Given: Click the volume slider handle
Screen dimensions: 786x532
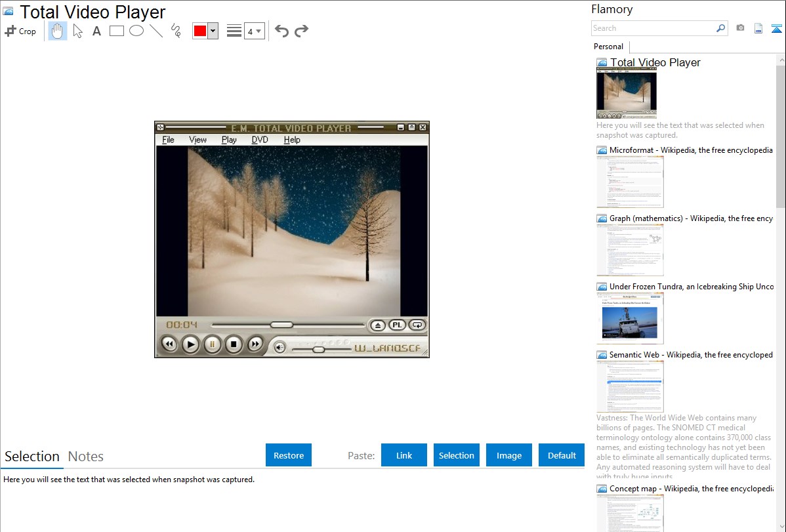Looking at the screenshot, I should 318,350.
